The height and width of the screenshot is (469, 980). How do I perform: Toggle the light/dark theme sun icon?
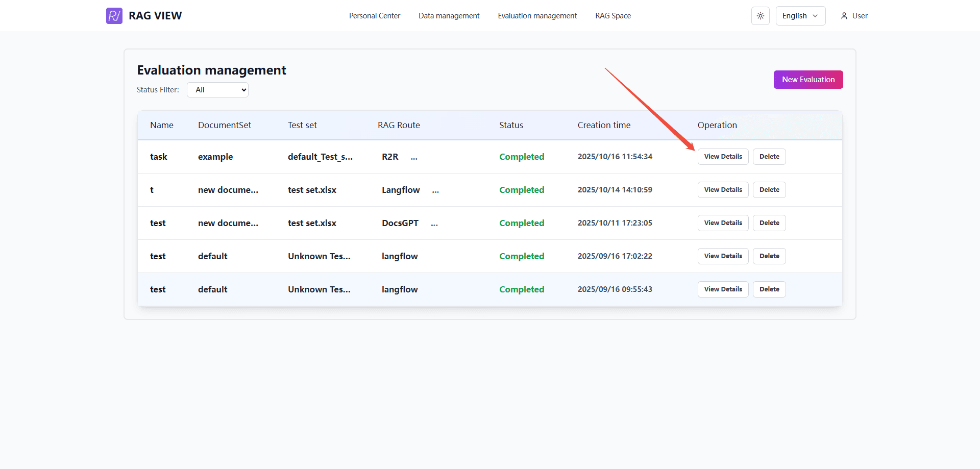click(760, 16)
